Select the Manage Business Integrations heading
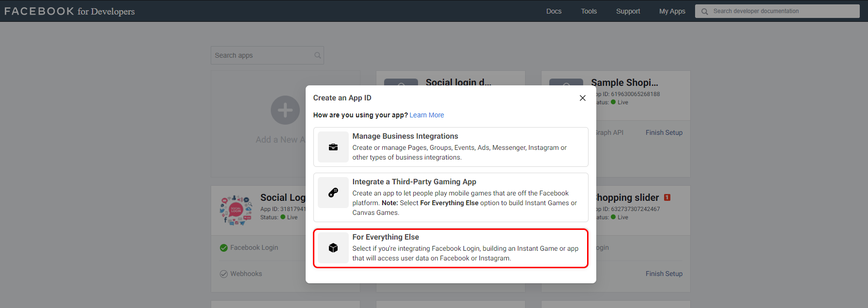 point(405,136)
